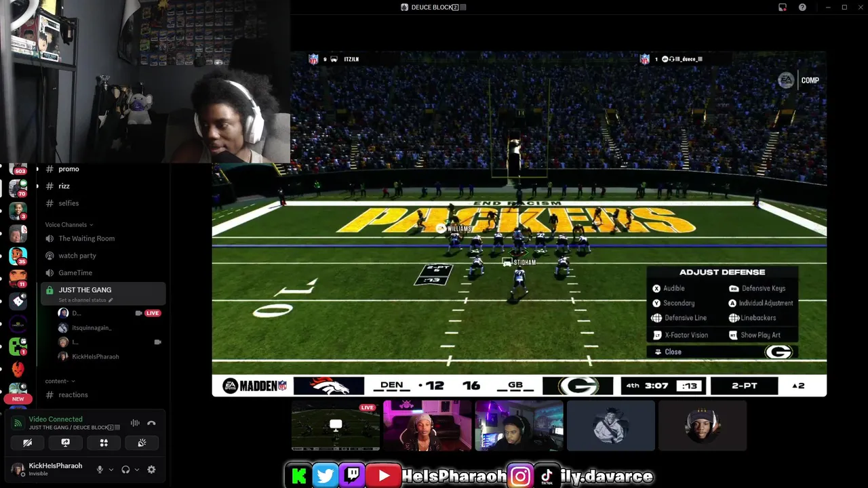Open the soundboard button

[142, 443]
